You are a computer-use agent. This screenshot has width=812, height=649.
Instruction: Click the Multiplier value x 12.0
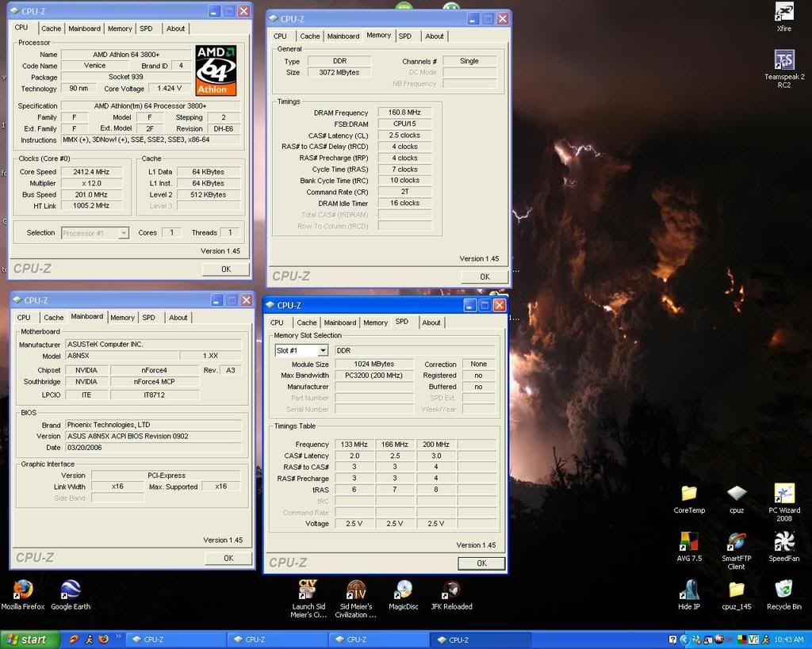point(91,183)
